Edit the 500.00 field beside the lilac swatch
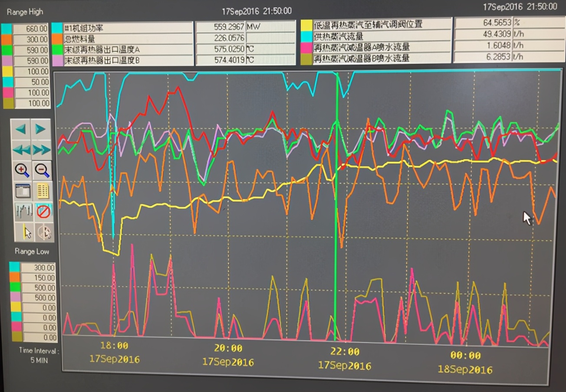 tap(39, 297)
